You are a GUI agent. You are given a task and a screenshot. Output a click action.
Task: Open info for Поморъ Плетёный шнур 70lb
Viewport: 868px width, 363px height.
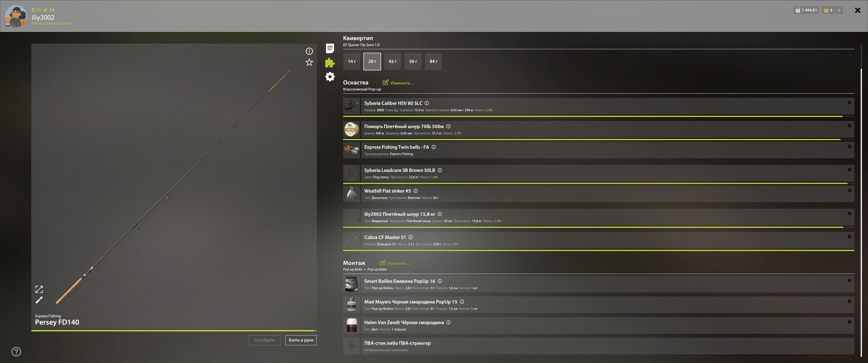tap(448, 126)
